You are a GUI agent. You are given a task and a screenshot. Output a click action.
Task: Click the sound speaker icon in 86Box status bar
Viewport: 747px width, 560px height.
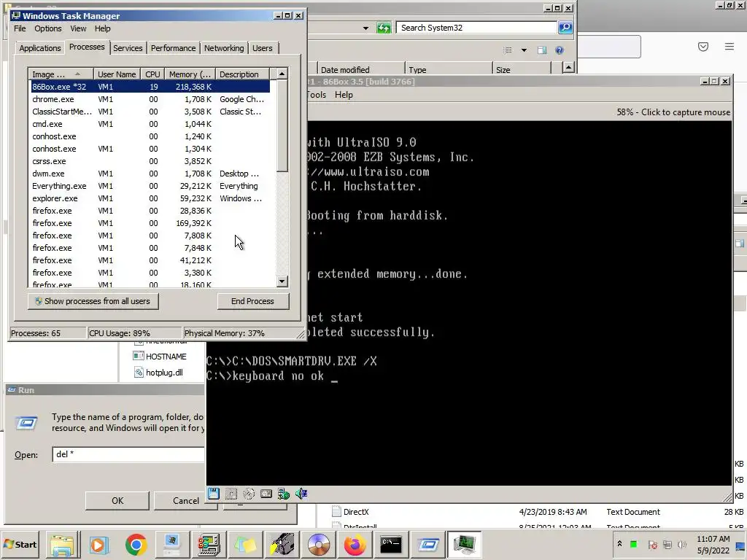coord(301,494)
